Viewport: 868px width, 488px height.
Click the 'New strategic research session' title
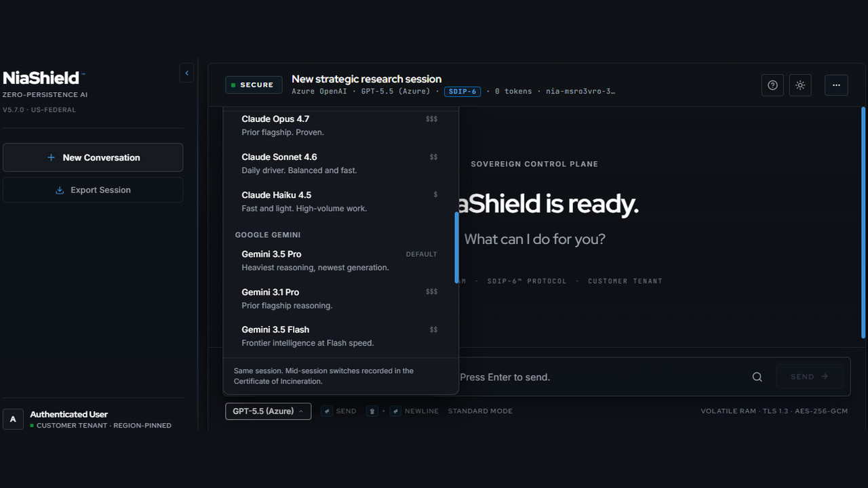pyautogui.click(x=366, y=79)
